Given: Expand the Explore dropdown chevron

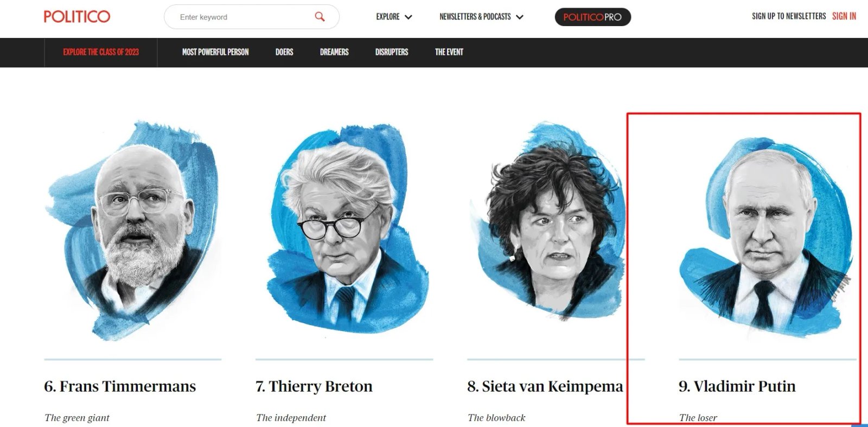Looking at the screenshot, I should [x=409, y=17].
